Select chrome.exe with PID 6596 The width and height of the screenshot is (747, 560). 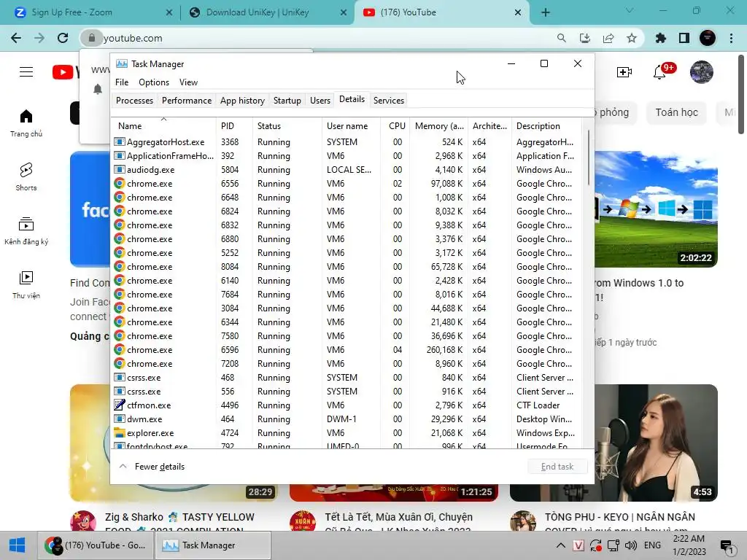pyautogui.click(x=347, y=350)
